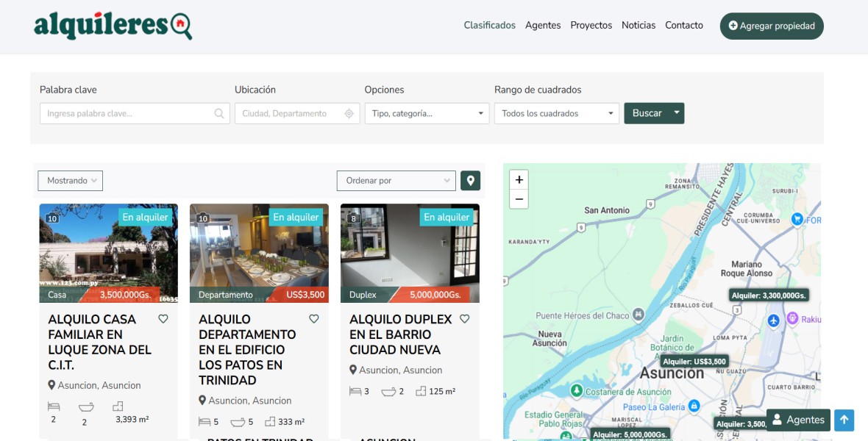Toggle the heart on ALQUILO DEPARTAMENTO listing

click(314, 318)
